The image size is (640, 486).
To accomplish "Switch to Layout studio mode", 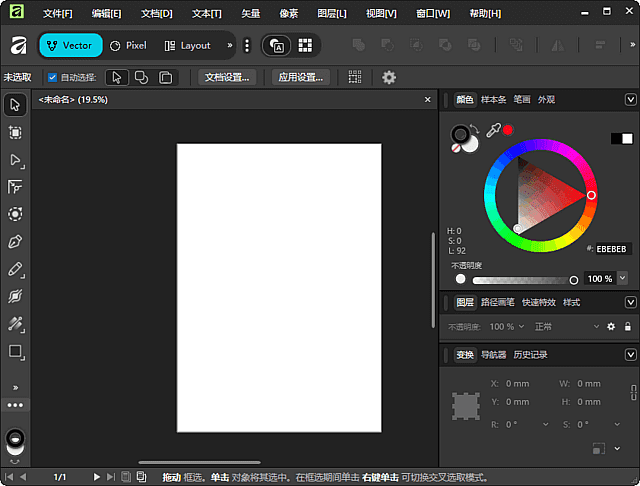I will coord(187,45).
